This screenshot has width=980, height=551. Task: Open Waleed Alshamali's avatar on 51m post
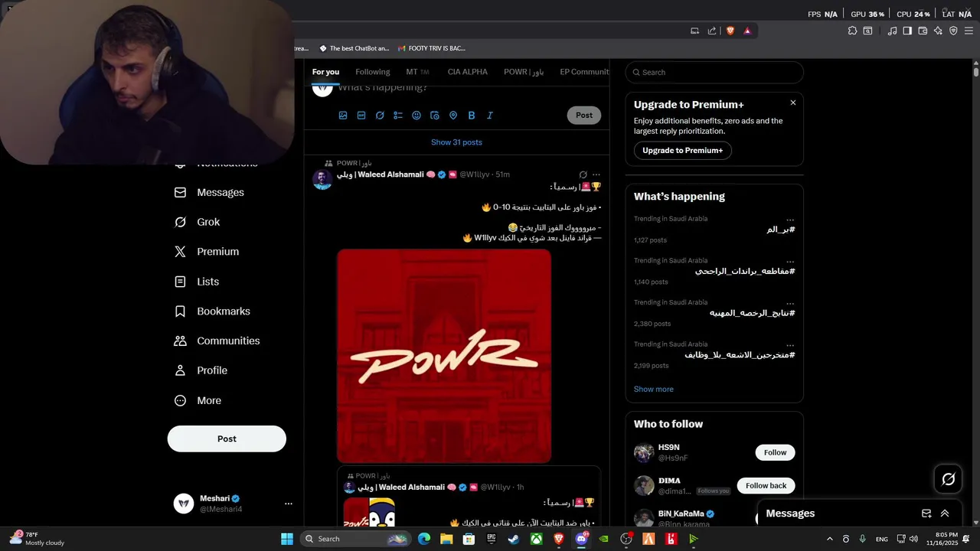coord(322,180)
